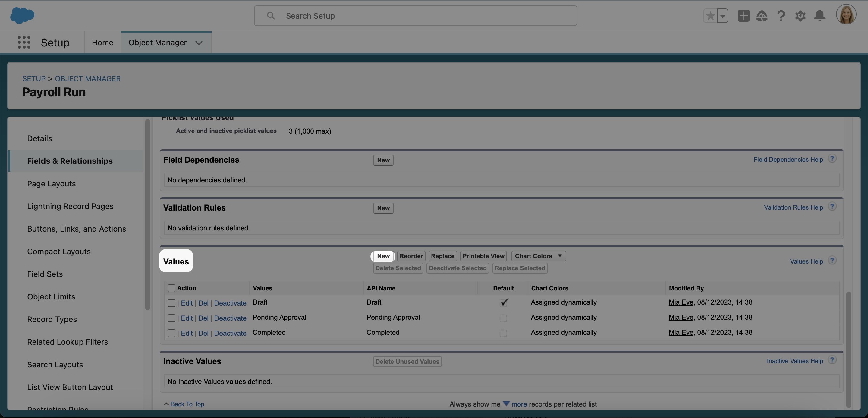Click the Reorder button for Values
Image resolution: width=868 pixels, height=418 pixels.
411,256
